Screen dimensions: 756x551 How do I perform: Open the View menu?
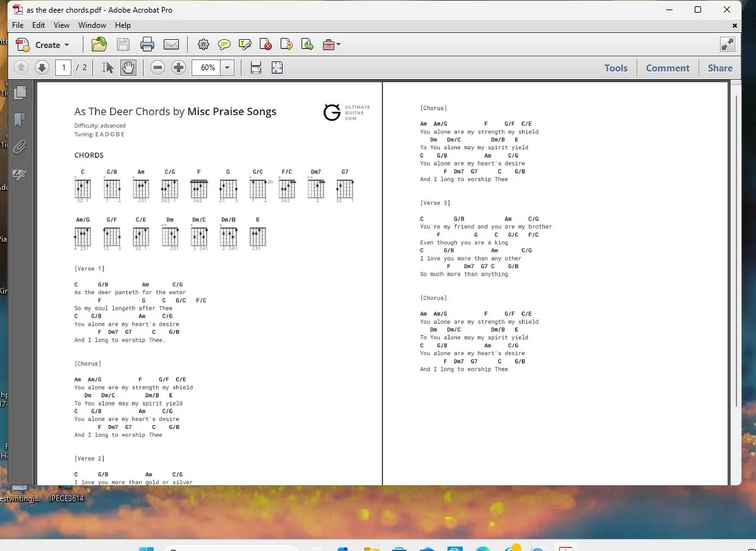pos(61,25)
